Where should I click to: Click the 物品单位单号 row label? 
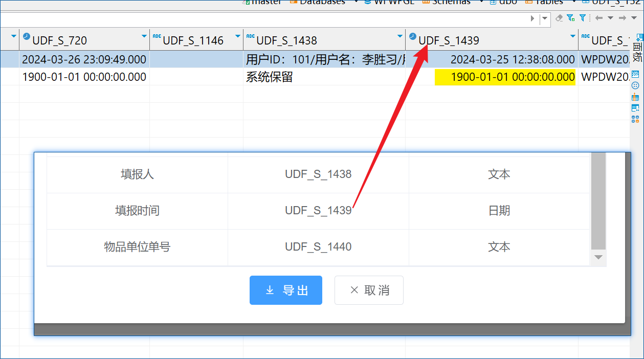[x=137, y=247]
